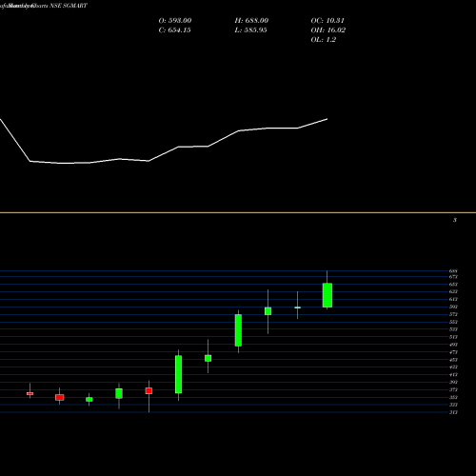The image size is (476, 476).
Task: Select the doji candle before the latest candle
Action: [297, 307]
